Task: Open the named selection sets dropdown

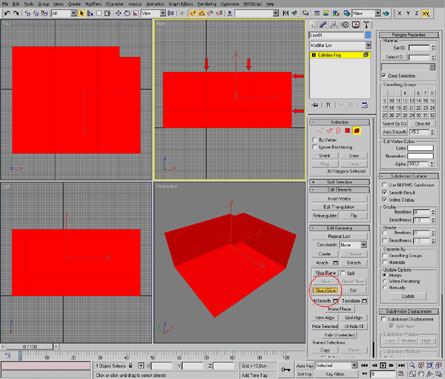Action: [257, 13]
